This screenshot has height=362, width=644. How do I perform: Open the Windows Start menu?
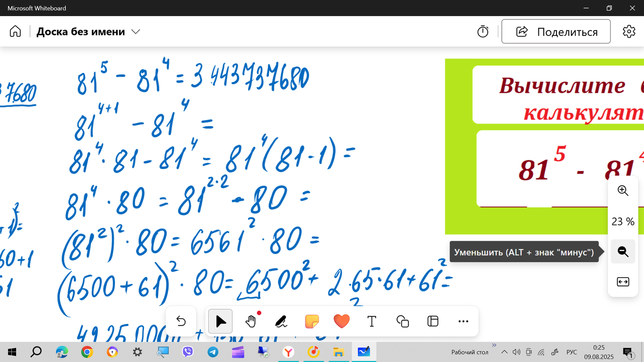click(12, 352)
